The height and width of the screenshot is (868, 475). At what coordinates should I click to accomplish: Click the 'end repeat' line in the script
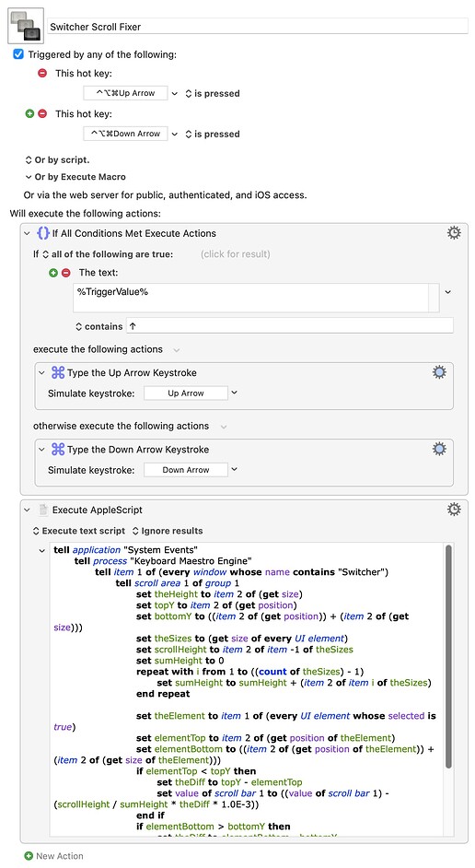pos(163,694)
